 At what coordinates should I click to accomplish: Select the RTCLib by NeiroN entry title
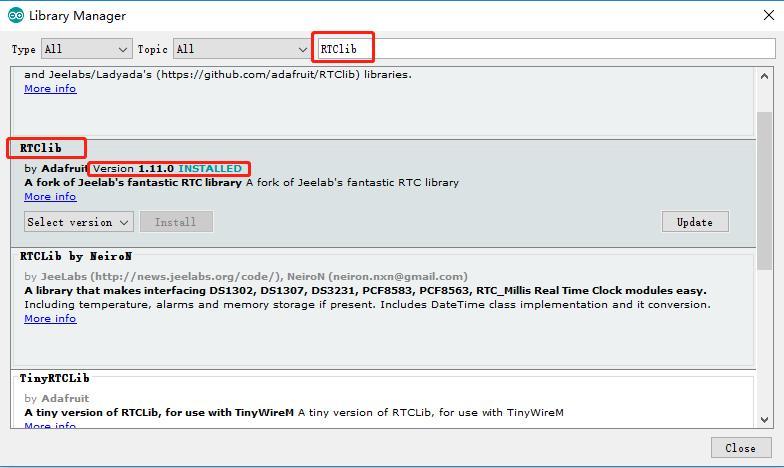[76, 256]
